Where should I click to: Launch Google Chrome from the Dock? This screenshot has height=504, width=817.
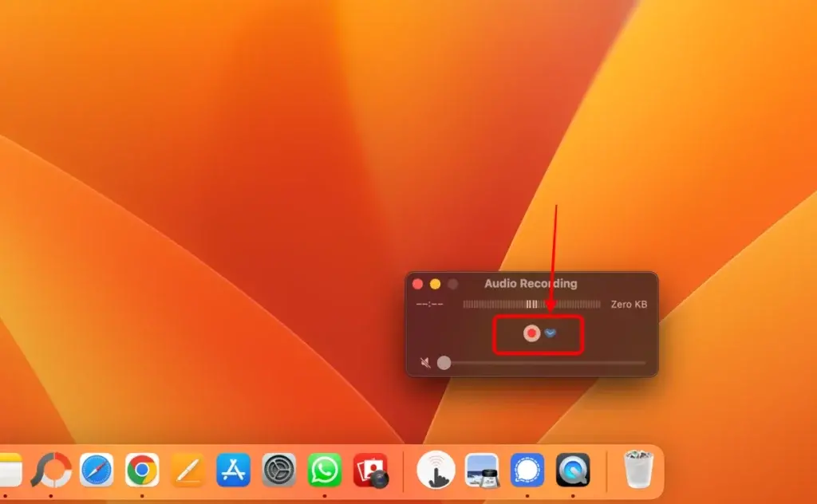142,470
